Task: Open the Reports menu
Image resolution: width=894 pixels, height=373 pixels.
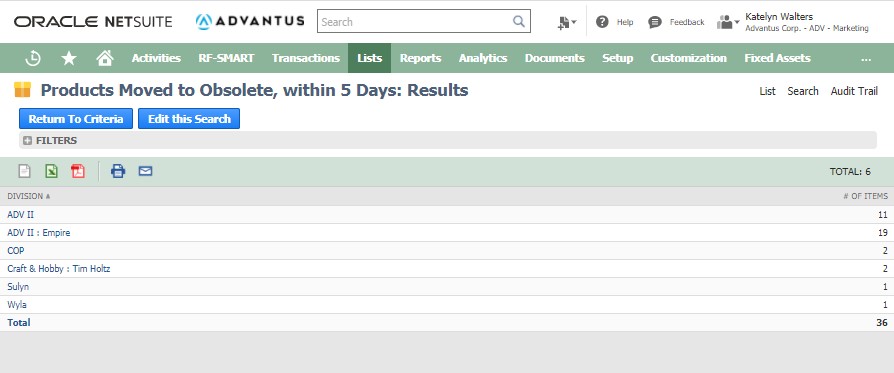Action: pos(421,58)
